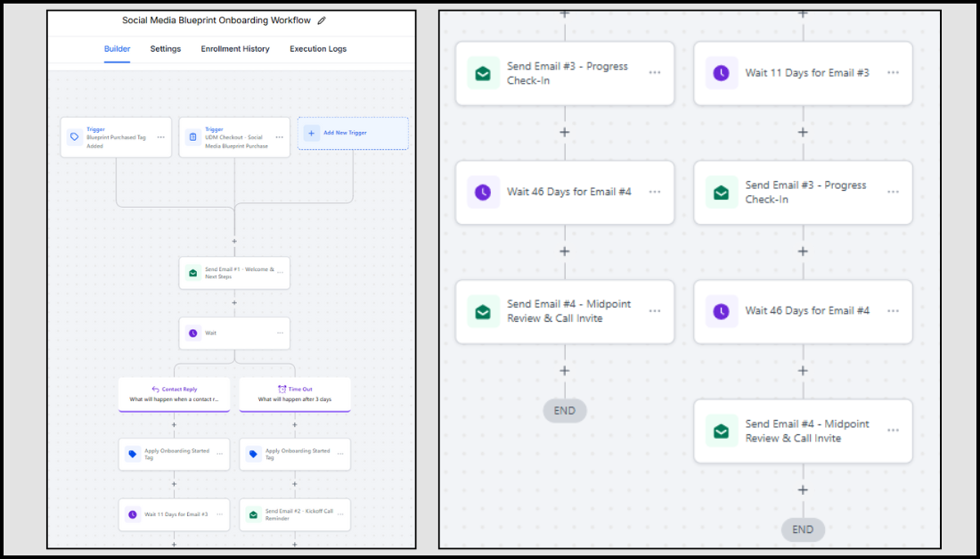This screenshot has height=559, width=980.
Task: Click the clipboard icon on UDM Checkout trigger
Action: [192, 136]
